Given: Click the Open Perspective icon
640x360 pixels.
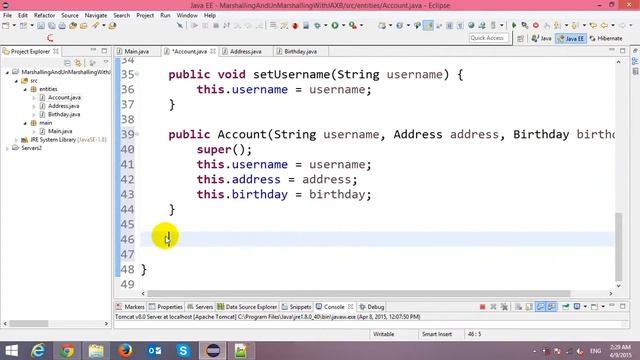Looking at the screenshot, I should tap(520, 38).
